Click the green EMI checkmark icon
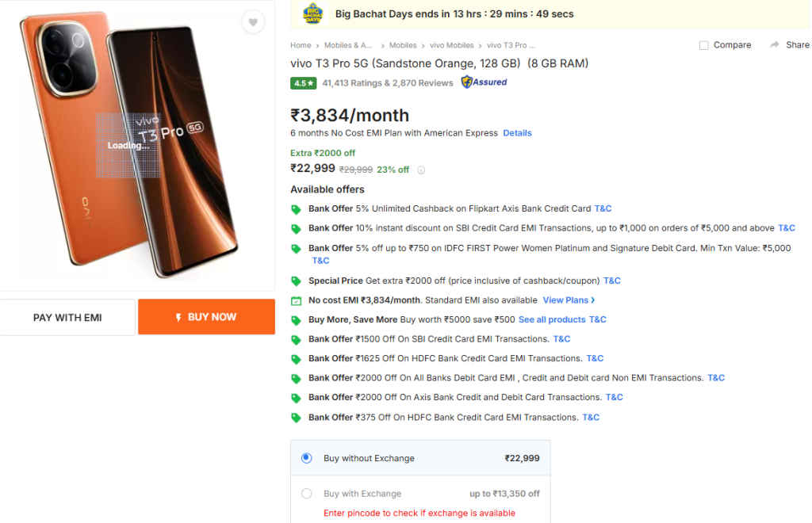The image size is (812, 523). [x=296, y=300]
